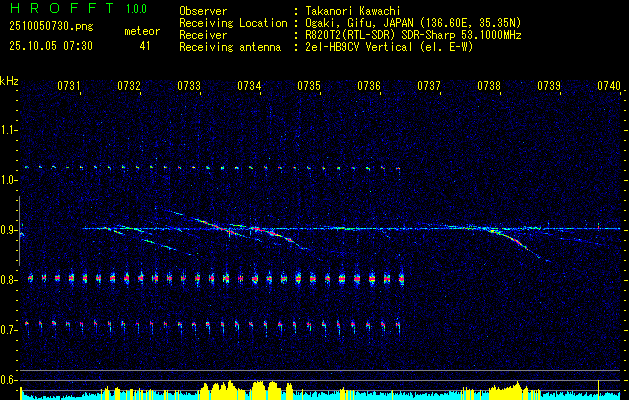The width and height of the screenshot is (629, 400).
Task: Click the 0731 time marker
Action: click(x=69, y=87)
